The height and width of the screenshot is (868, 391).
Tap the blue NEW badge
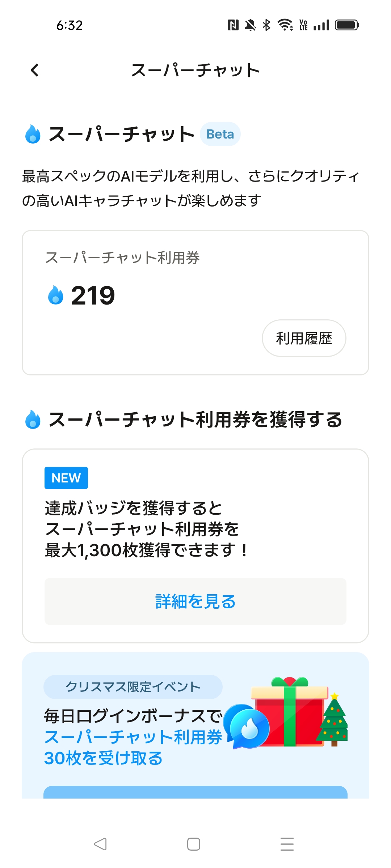[x=66, y=478]
